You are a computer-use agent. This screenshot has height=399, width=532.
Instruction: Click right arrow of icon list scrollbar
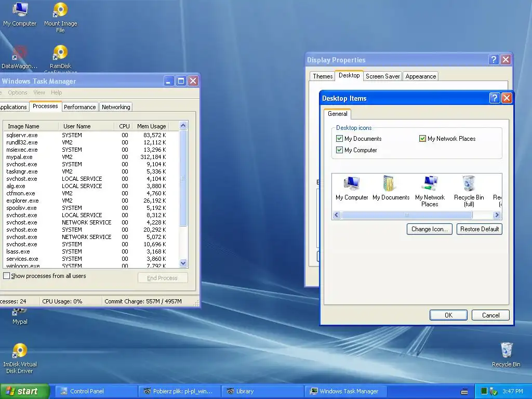pos(497,215)
